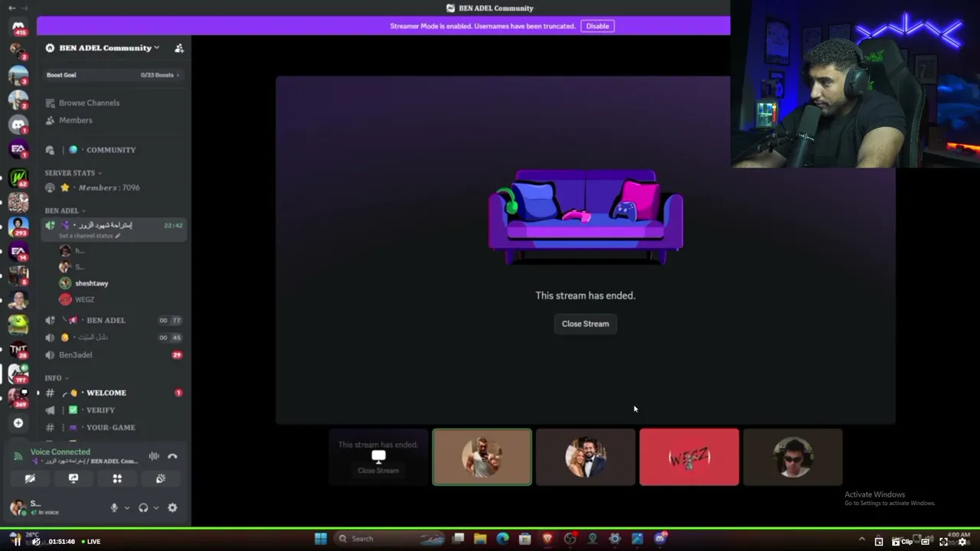Open Windows Start menu
The height and width of the screenshot is (551, 980).
click(x=321, y=539)
